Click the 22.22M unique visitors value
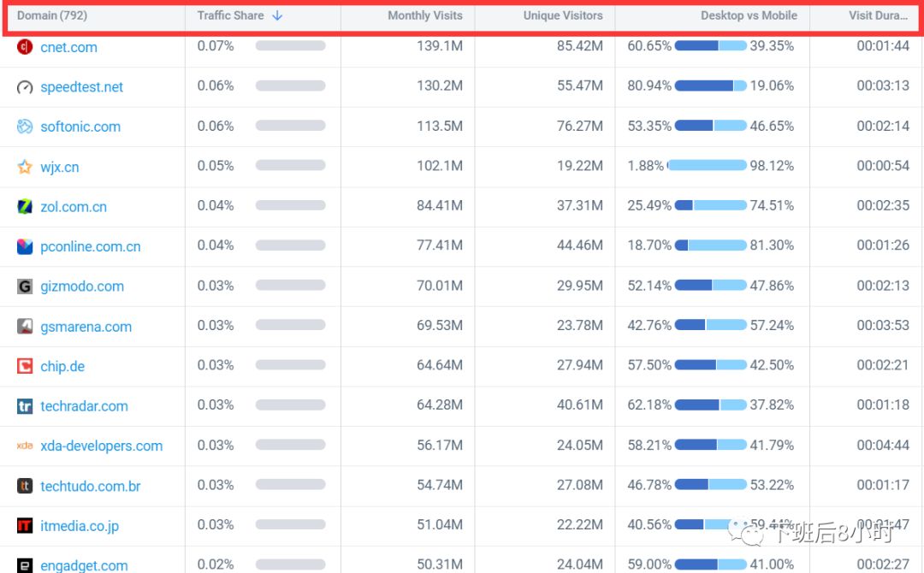The width and height of the screenshot is (924, 573). (580, 525)
